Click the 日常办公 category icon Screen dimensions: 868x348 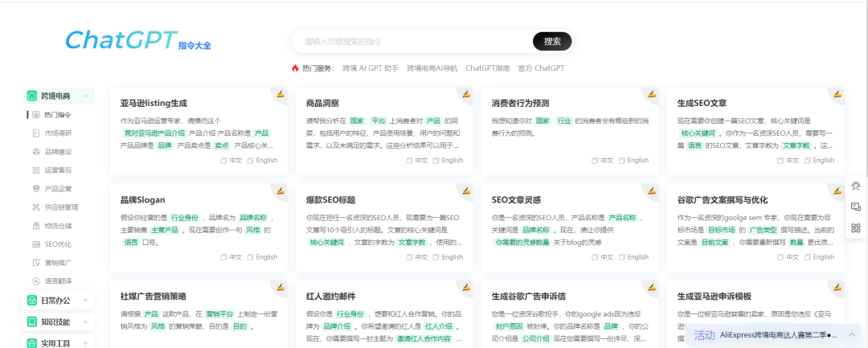pos(32,301)
